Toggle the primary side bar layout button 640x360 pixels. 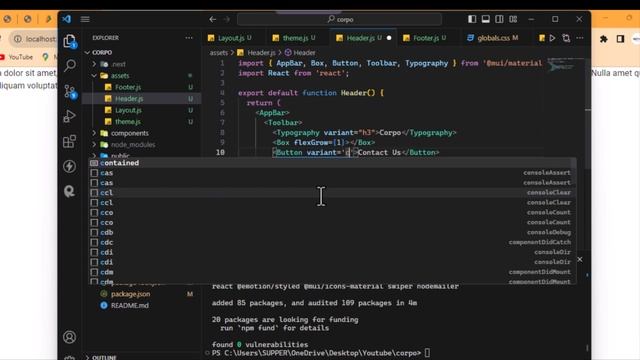472,19
